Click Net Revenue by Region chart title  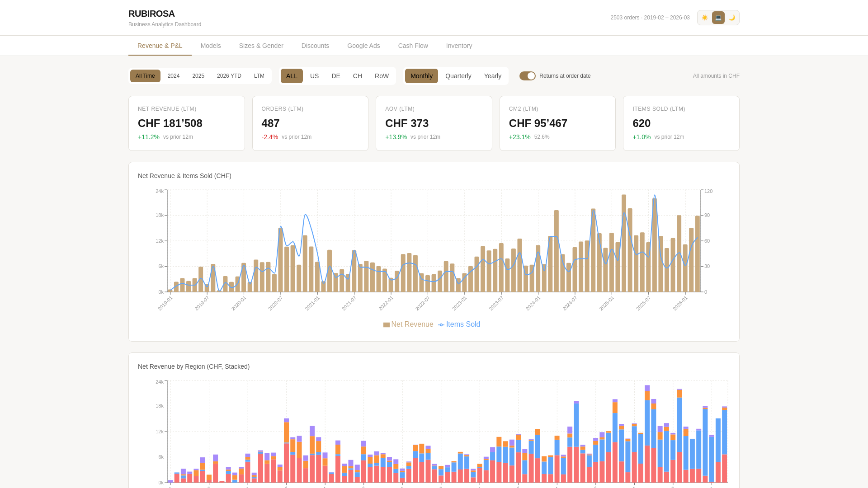pyautogui.click(x=193, y=366)
